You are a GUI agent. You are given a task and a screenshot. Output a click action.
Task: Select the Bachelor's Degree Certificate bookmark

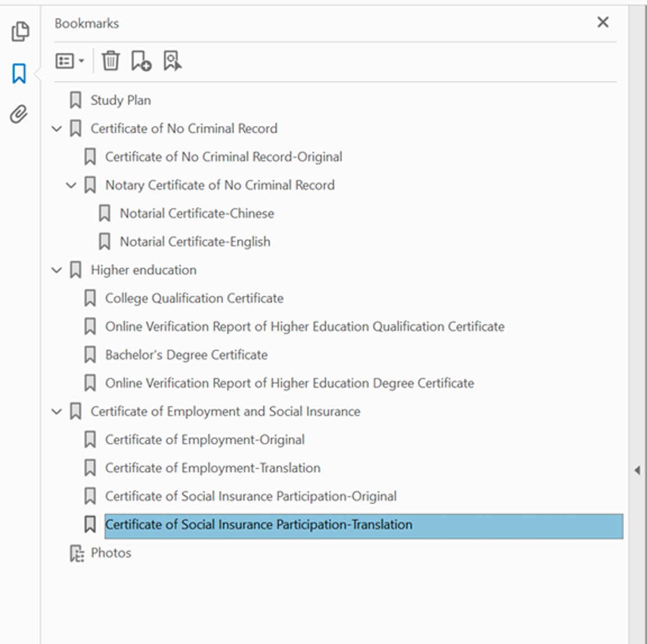(x=186, y=355)
